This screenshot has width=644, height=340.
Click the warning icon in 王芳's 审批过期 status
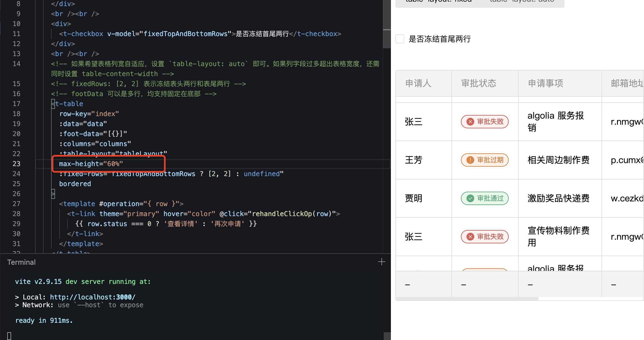click(470, 160)
